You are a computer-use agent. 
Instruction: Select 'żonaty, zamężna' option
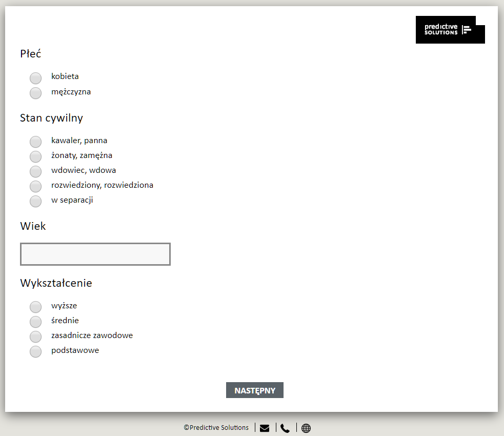[35, 156]
